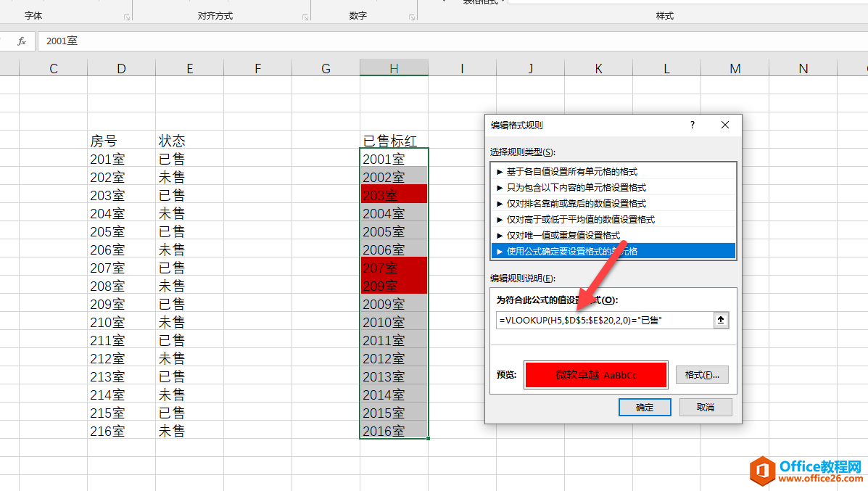
Task: Collapse dialog with range selector arrow
Action: [x=721, y=320]
